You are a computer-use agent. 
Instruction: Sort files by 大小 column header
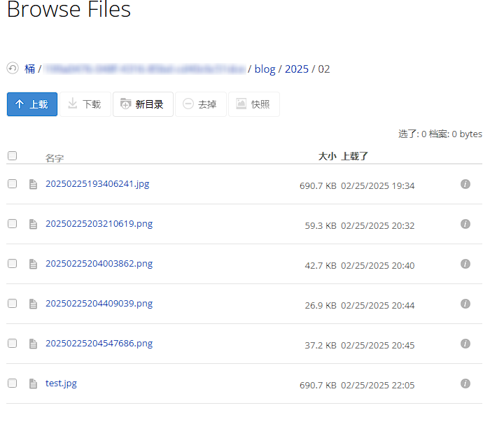coord(327,156)
